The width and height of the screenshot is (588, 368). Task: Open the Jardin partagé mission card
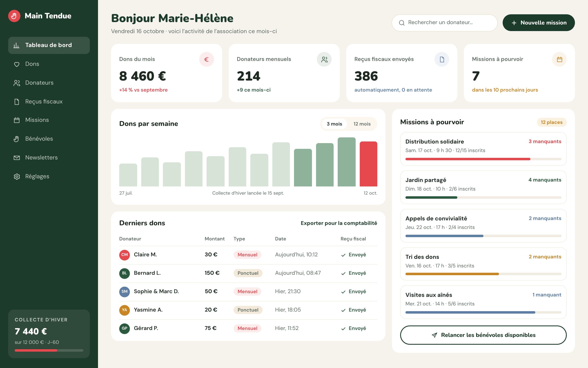click(483, 187)
